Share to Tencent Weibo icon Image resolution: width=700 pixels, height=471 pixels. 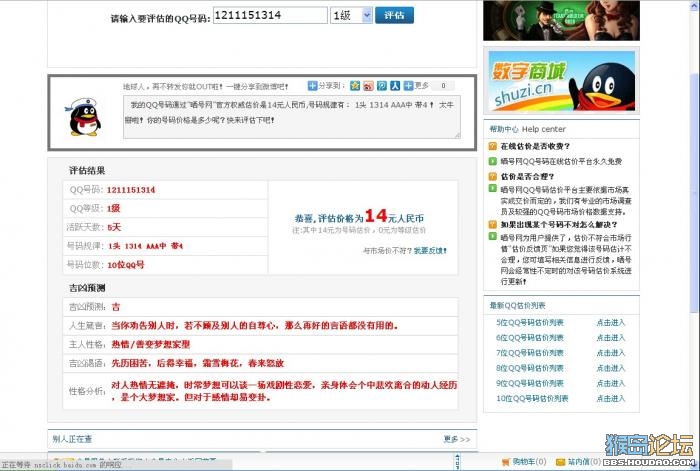(382, 86)
